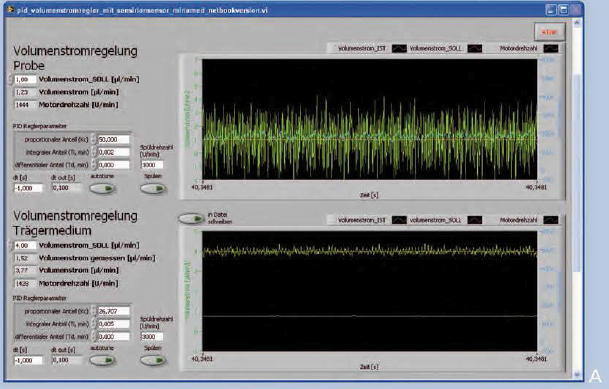The width and height of the screenshot is (609, 389).
Task: Click Trägermedium integraler Anteil field 0,005
Action: (113, 324)
